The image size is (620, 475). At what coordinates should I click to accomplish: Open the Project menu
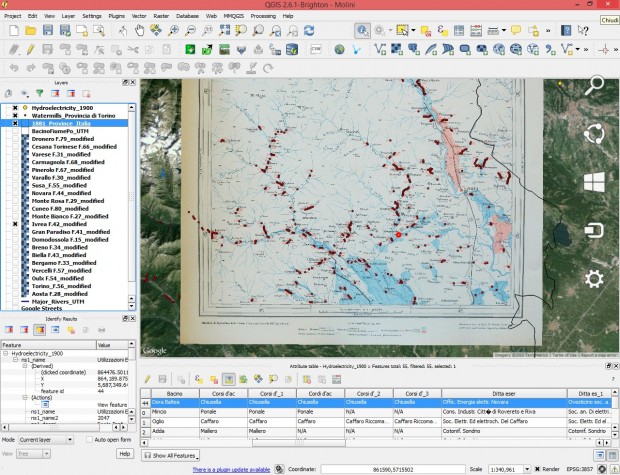(x=13, y=16)
